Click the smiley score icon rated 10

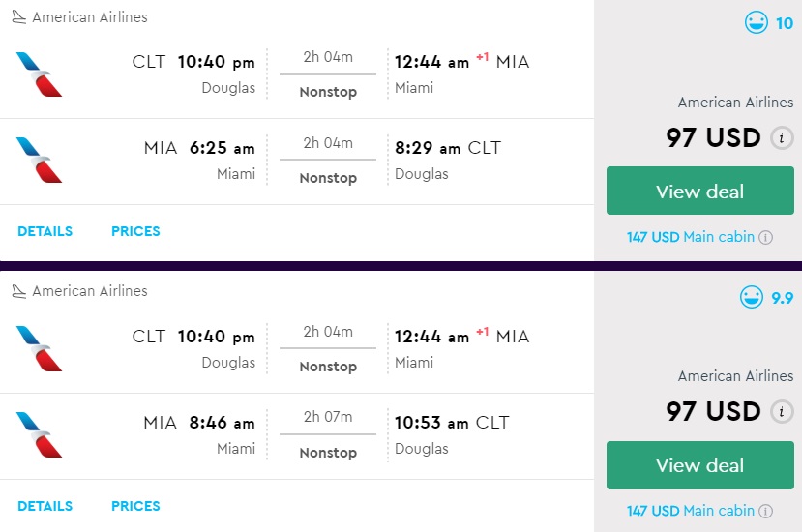756,23
